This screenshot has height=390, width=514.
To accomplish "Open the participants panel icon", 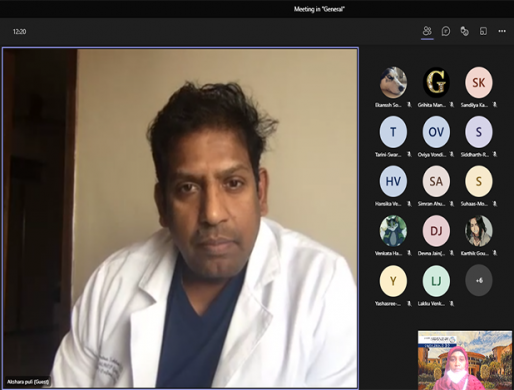I will point(427,31).
